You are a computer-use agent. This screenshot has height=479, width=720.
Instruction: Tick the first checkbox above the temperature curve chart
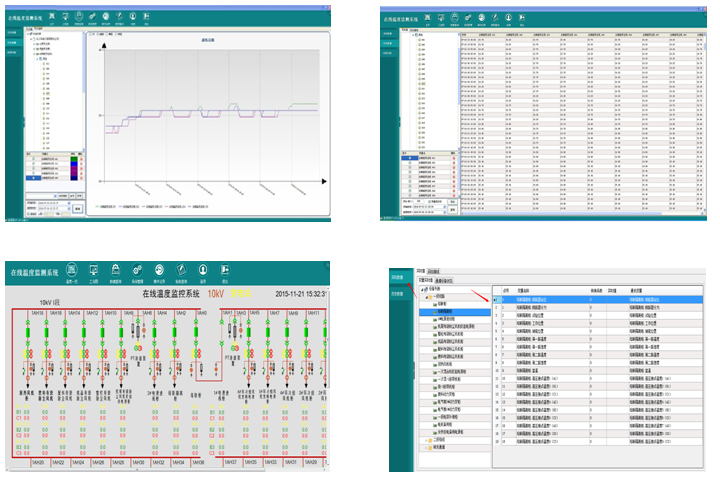(x=91, y=33)
